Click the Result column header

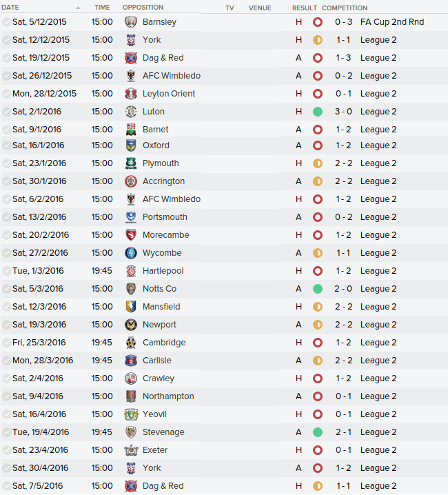point(305,8)
